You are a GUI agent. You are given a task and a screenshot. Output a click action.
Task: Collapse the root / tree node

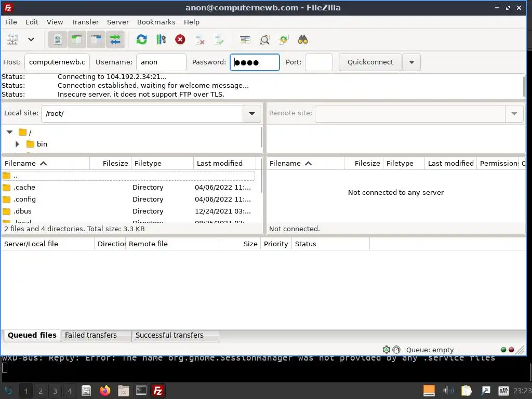[9, 132]
